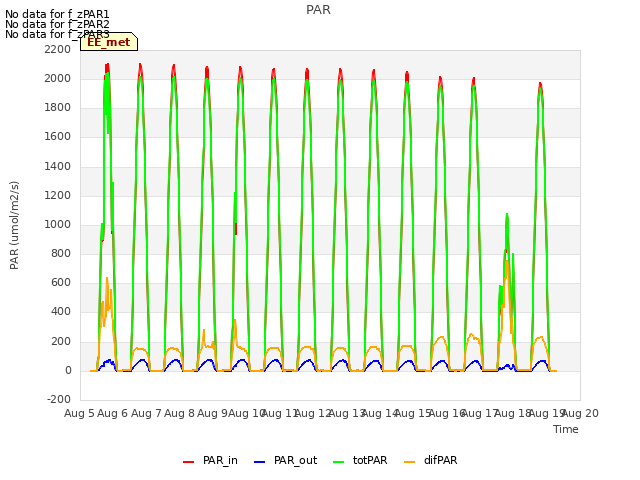Click the PAR chart title
The width and height of the screenshot is (640, 480).
pyautogui.click(x=318, y=10)
